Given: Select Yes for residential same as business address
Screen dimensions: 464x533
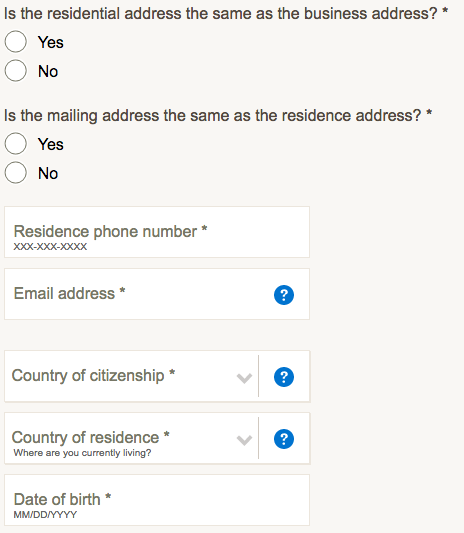Looking at the screenshot, I should [16, 41].
